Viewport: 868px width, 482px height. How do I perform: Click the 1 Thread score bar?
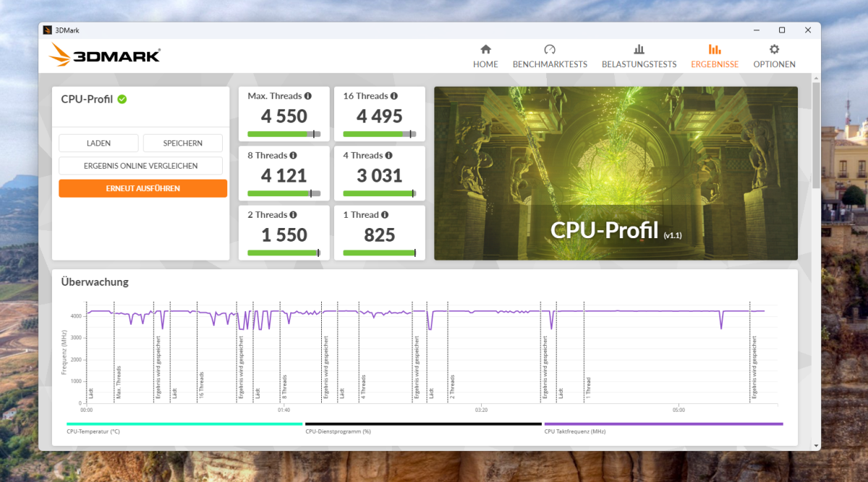pos(379,253)
